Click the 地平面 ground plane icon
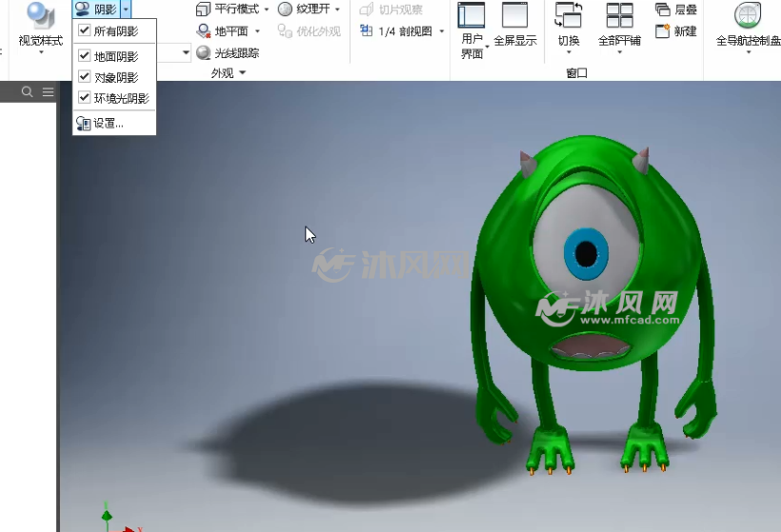 [x=203, y=30]
